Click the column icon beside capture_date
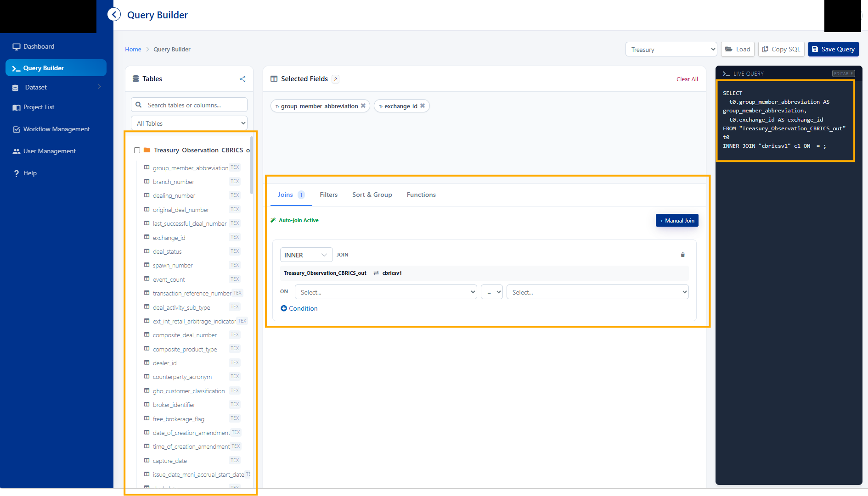Viewport: 868px width, 496px height. coord(147,460)
